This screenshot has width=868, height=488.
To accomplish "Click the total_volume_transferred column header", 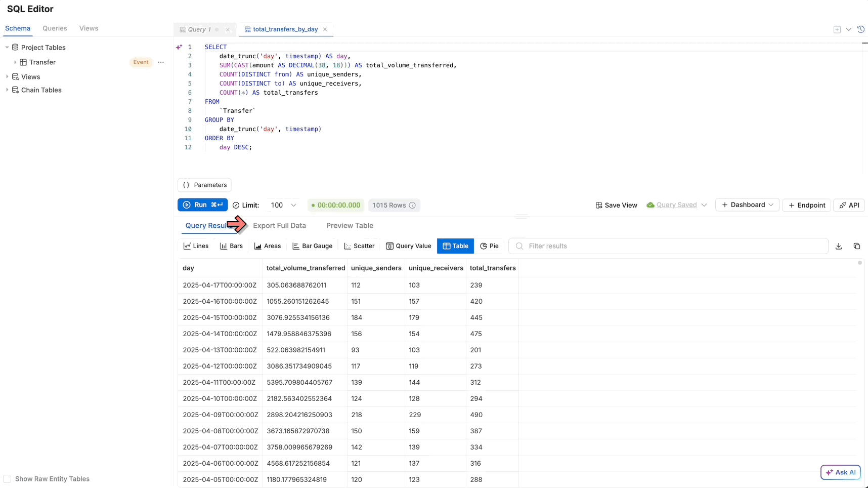I will [306, 268].
